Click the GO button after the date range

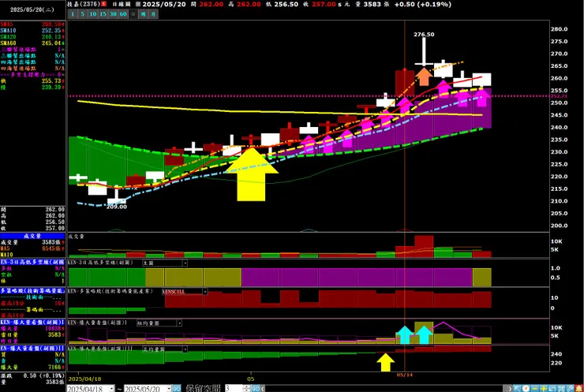(177, 389)
